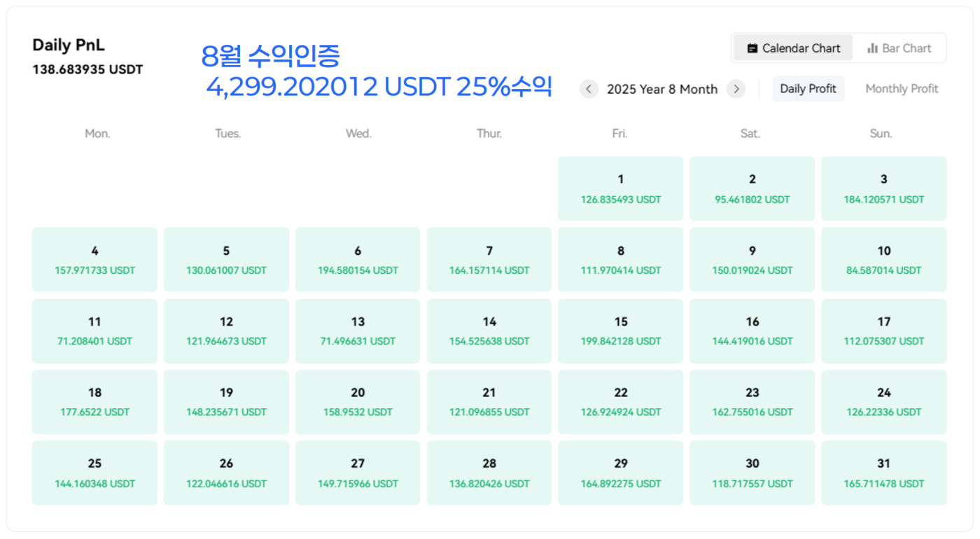Select day 3 showing 184.120571 USDT
The image size is (980, 539).
coord(883,188)
